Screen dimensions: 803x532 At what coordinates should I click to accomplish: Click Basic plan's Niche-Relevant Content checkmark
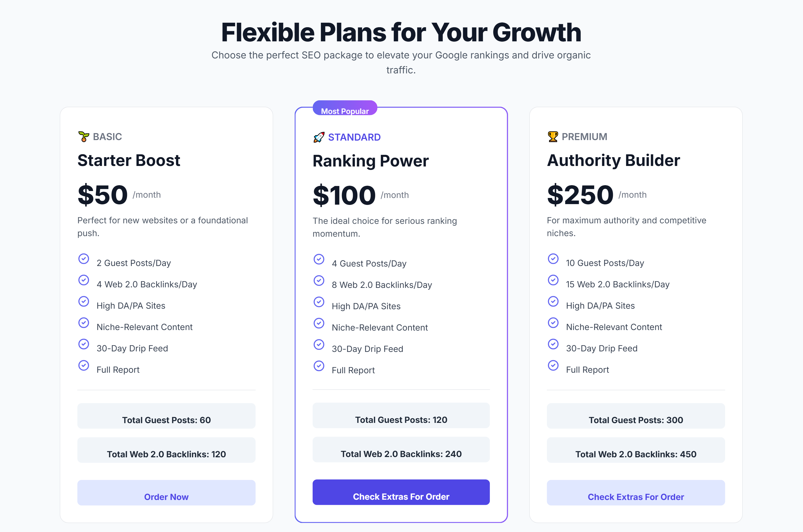(x=84, y=323)
